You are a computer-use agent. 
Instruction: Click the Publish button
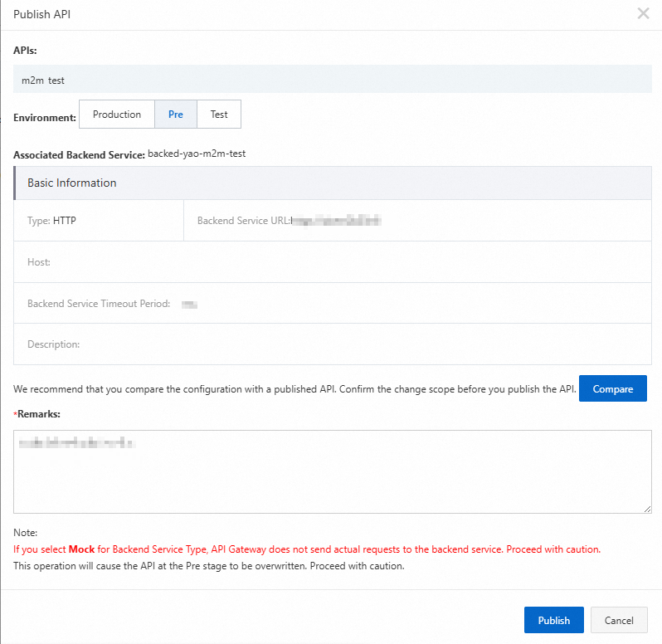coord(553,620)
